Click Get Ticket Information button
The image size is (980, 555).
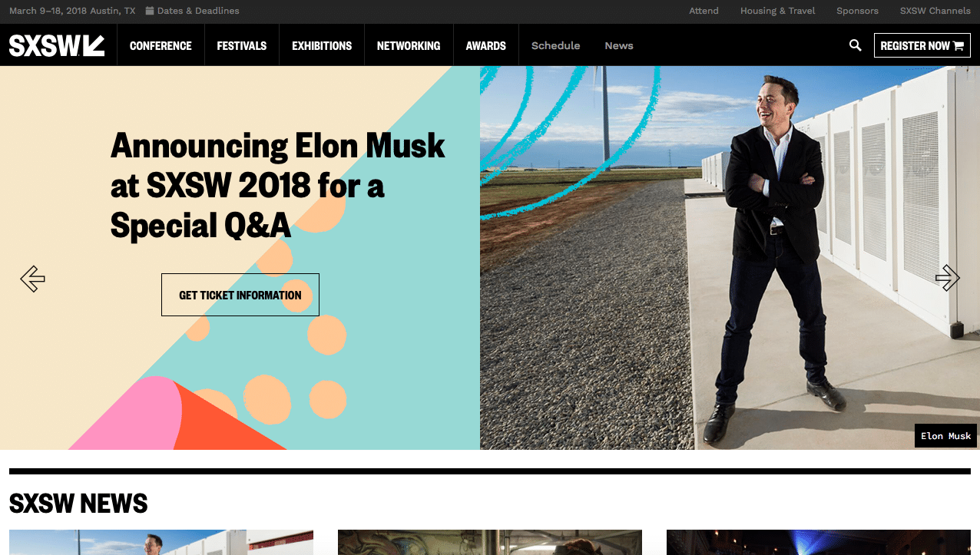pyautogui.click(x=240, y=295)
